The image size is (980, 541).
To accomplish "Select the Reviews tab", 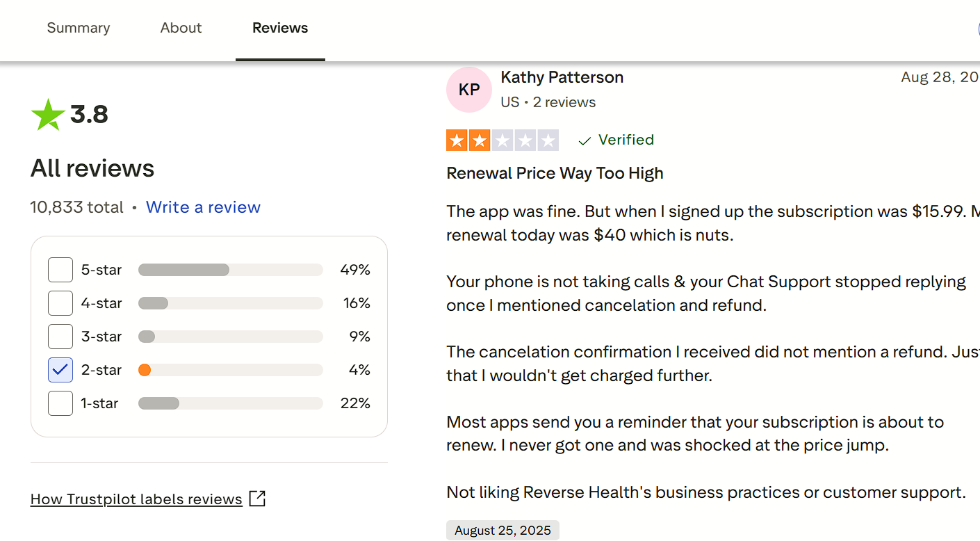I will tap(280, 29).
